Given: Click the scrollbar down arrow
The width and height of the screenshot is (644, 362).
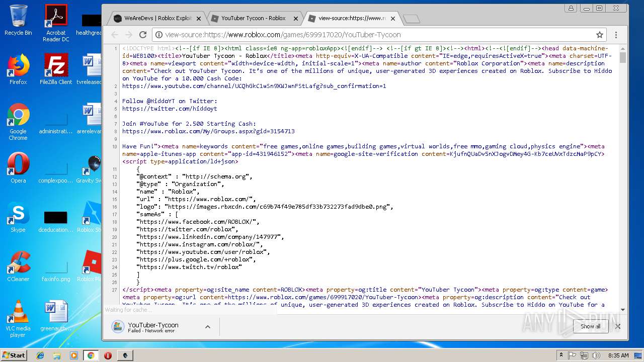Looking at the screenshot, I should (x=622, y=310).
